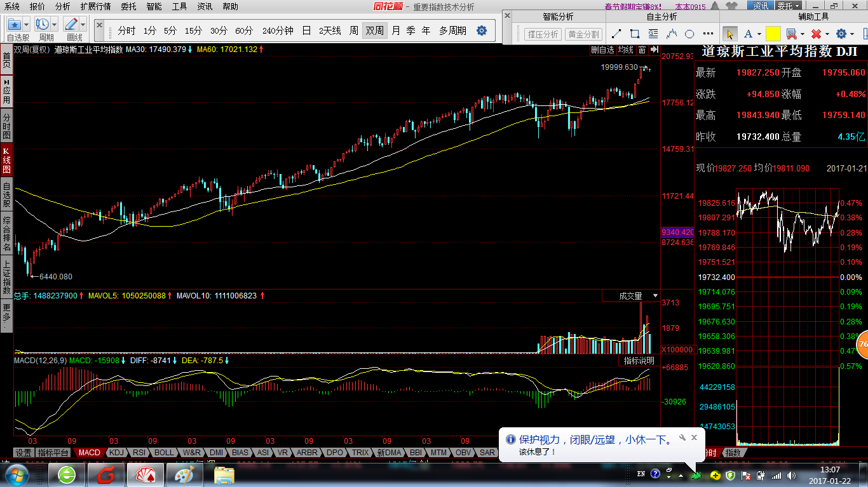
Task: Click the 删自选 button above chart
Action: 602,50
